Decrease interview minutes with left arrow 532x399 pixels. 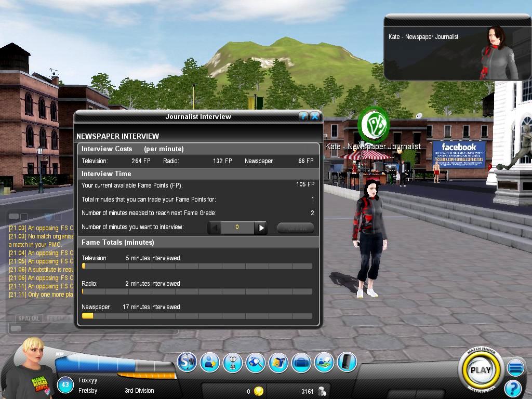tap(214, 228)
